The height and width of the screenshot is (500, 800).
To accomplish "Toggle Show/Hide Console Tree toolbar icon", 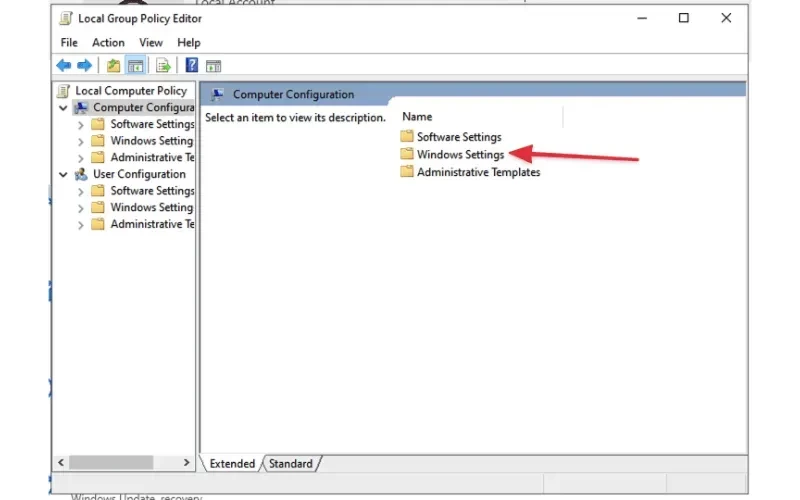I will (136, 65).
